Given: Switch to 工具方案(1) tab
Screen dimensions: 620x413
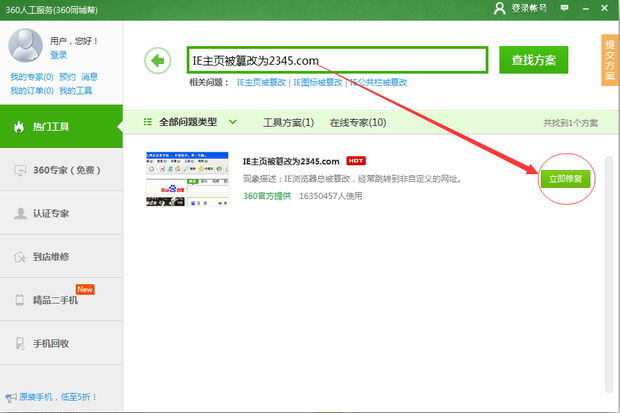Looking at the screenshot, I should pyautogui.click(x=288, y=123).
